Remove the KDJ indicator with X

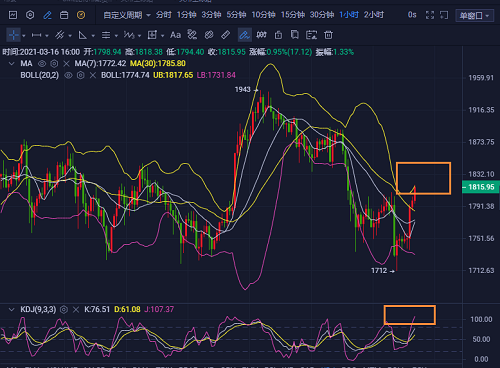tap(76, 310)
